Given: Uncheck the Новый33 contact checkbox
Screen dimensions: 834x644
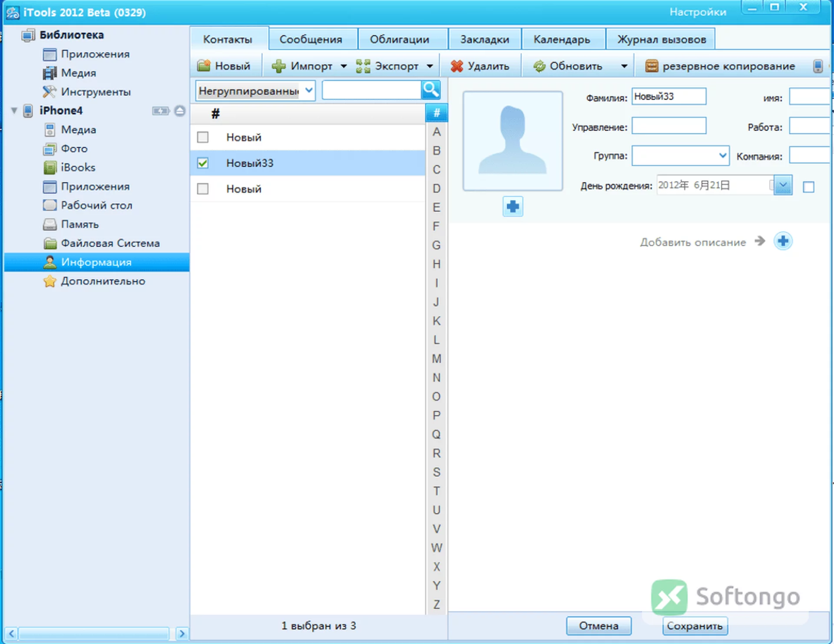Looking at the screenshot, I should (x=202, y=163).
